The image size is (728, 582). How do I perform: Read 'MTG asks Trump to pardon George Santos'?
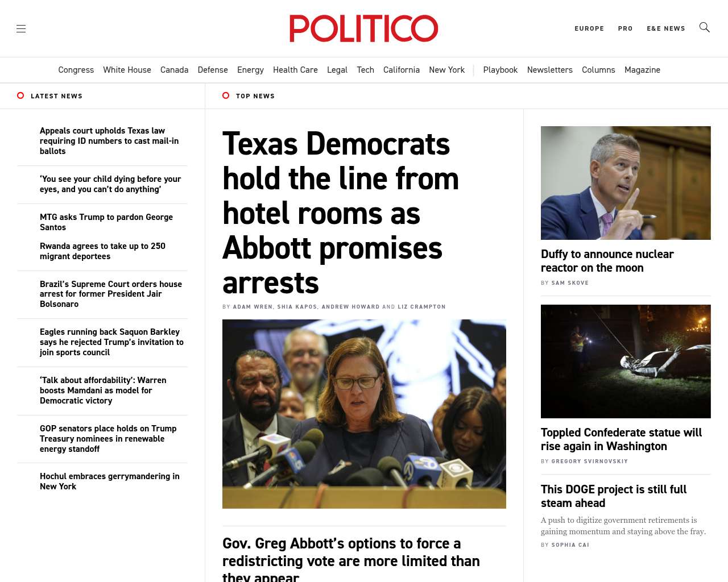pos(106,222)
